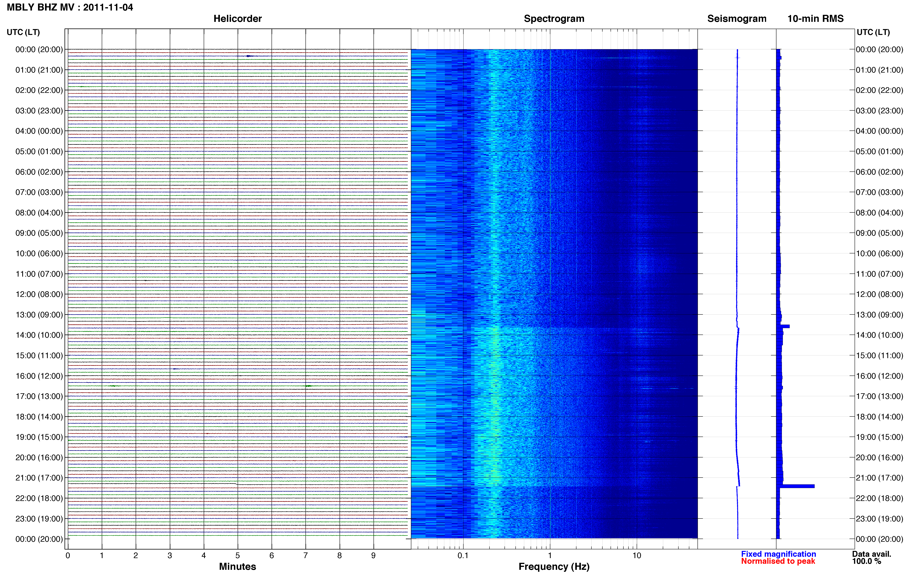924x578 pixels.
Task: Click '03:00 (23:00)' label on the Helicorder side
Action: pyautogui.click(x=39, y=111)
